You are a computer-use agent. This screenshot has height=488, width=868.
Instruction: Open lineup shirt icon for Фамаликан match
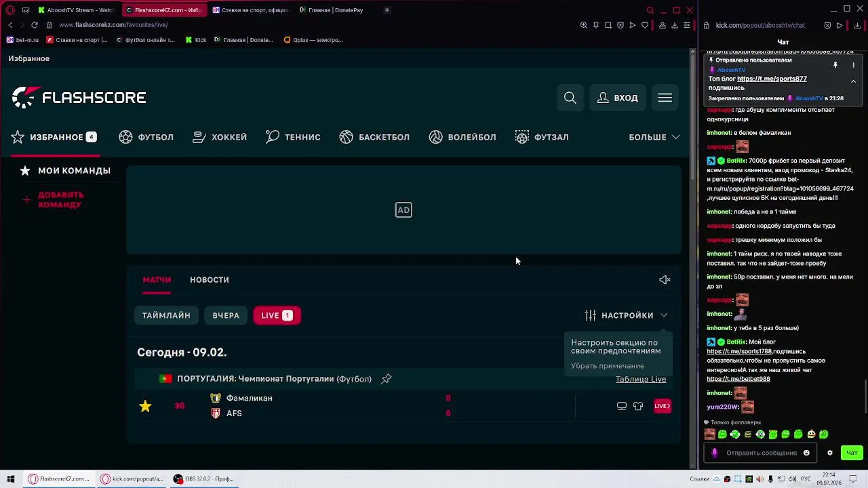pos(638,406)
